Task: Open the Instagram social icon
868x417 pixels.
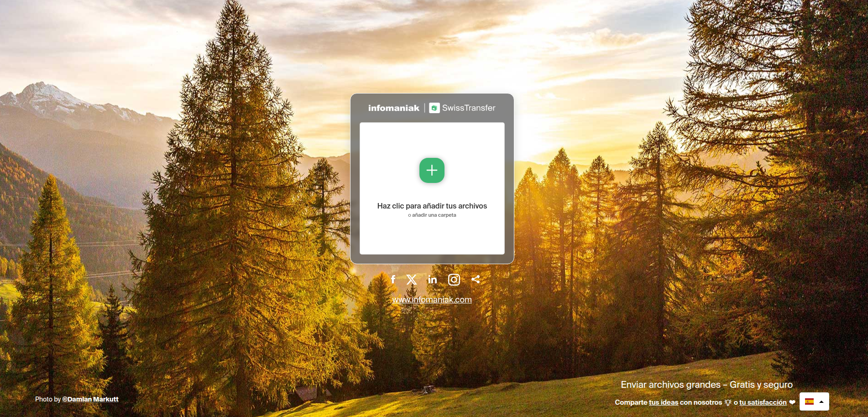Action: point(454,280)
